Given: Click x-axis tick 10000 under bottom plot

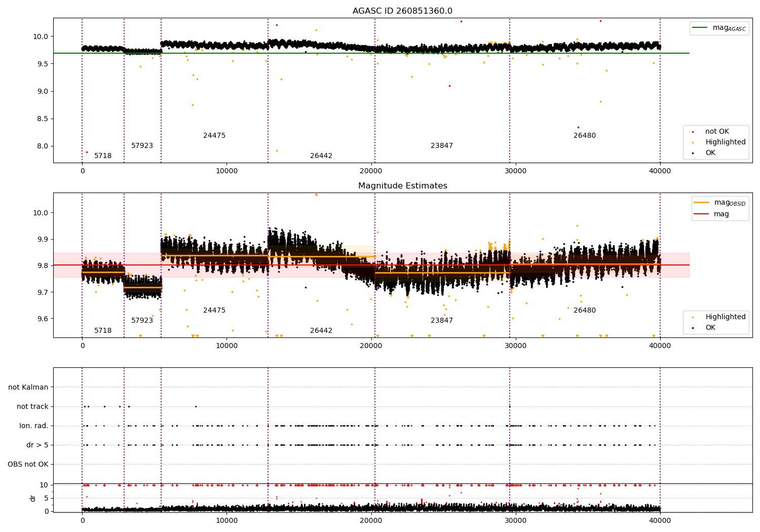Looking at the screenshot, I should (x=226, y=520).
